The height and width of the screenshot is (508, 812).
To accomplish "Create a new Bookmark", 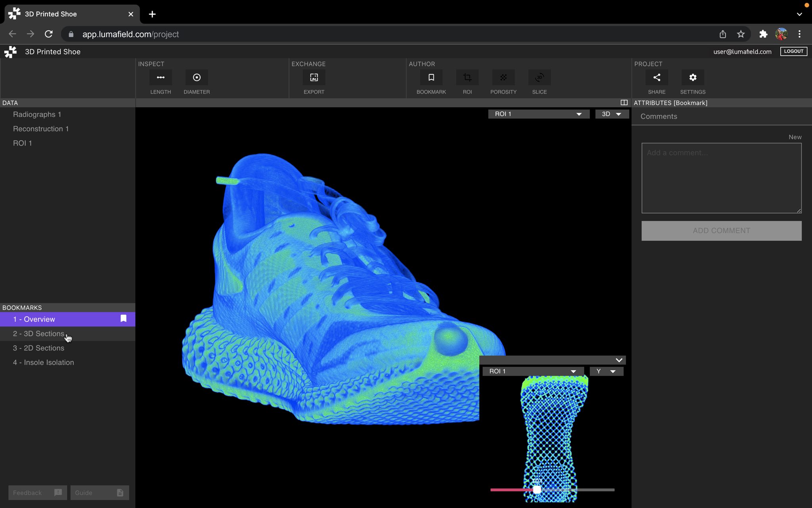I will (431, 78).
